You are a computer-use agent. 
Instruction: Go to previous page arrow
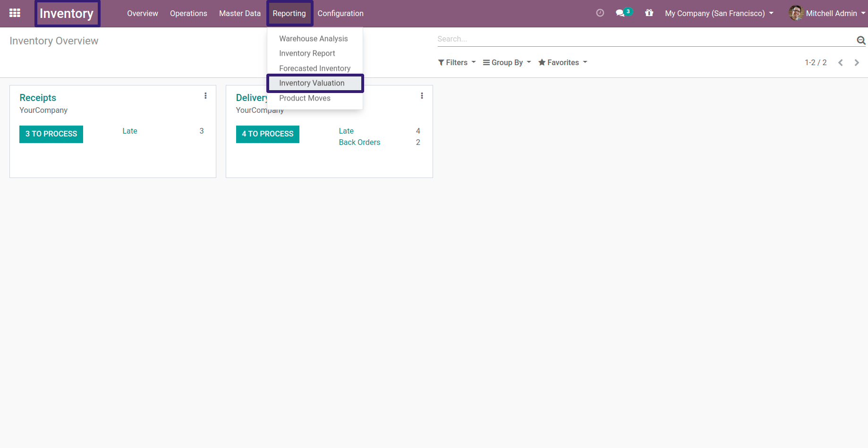coord(841,63)
